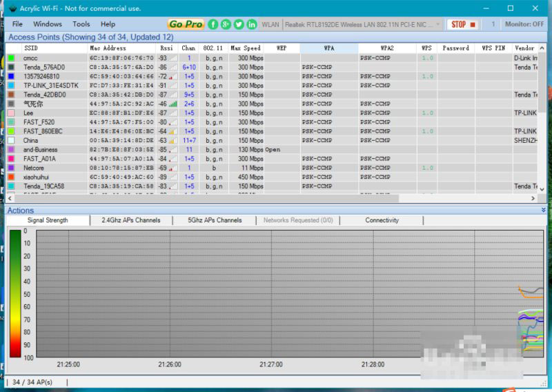Image resolution: width=552 pixels, height=392 pixels.
Task: Select the cmcc network row
Action: coord(272,58)
